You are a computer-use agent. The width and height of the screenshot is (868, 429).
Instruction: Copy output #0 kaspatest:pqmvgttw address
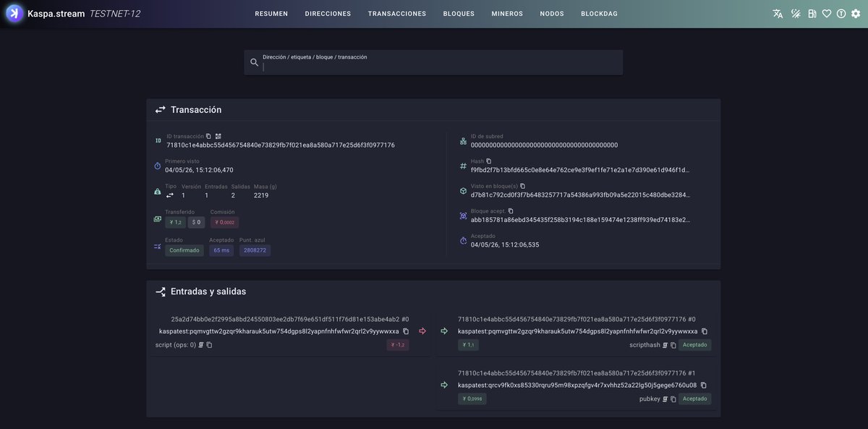(705, 331)
